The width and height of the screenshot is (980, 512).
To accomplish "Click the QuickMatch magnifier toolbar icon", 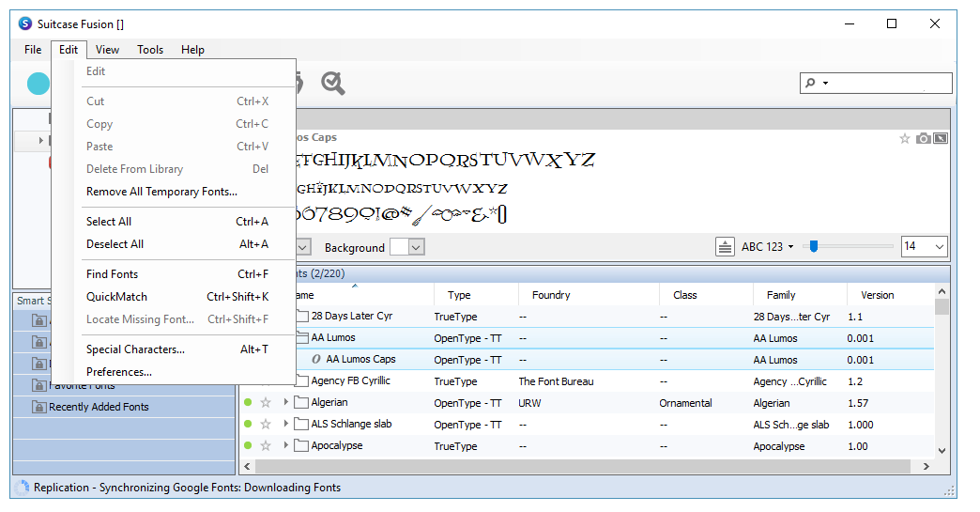I will pos(332,84).
